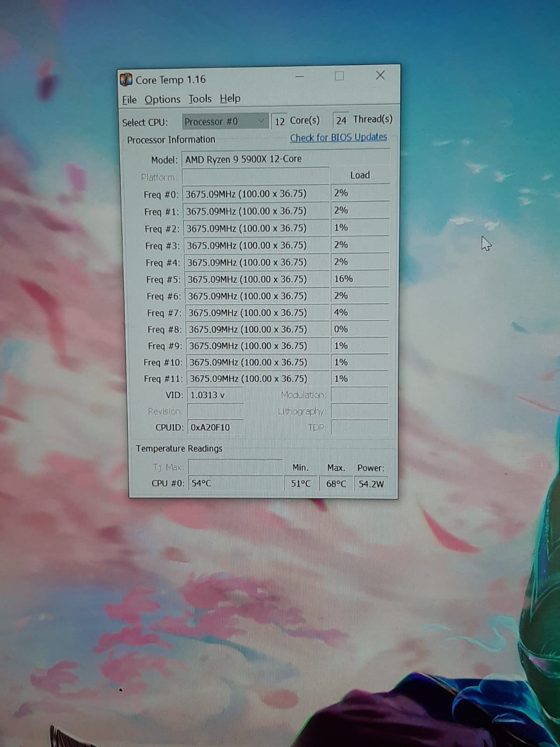Click the Model field AMD Ryzen 9 5900X
Viewport: 560px width, 747px height.
[x=286, y=159]
